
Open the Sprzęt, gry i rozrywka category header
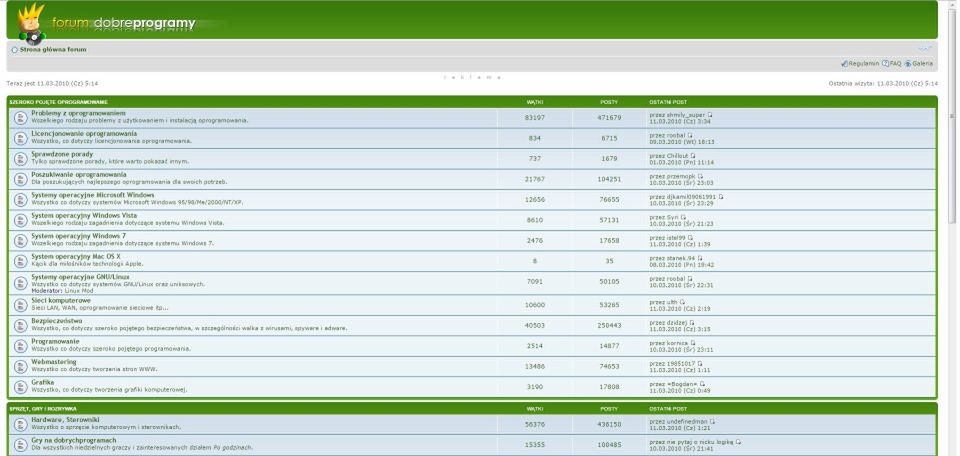pos(43,408)
